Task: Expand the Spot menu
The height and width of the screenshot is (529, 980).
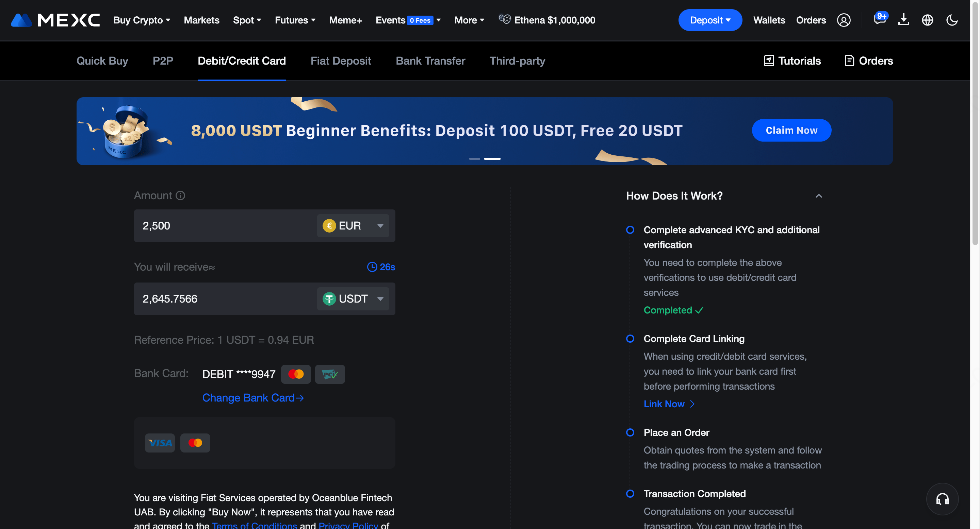Action: [x=247, y=20]
